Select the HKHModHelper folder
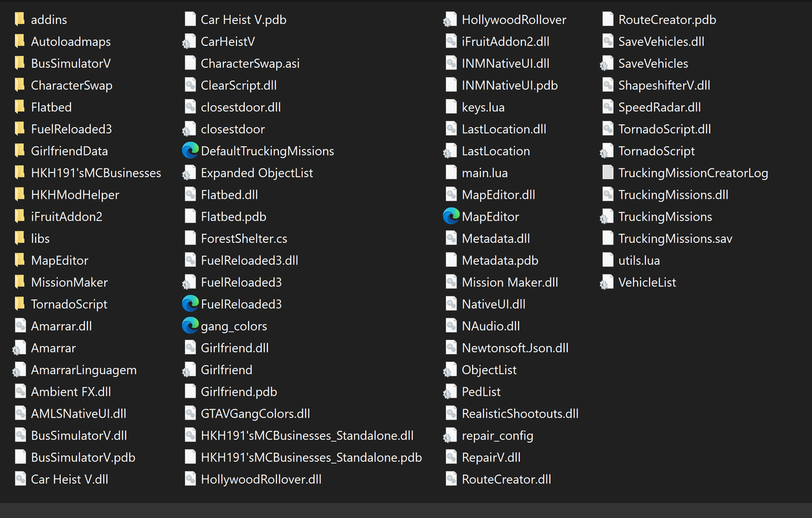 (x=66, y=194)
